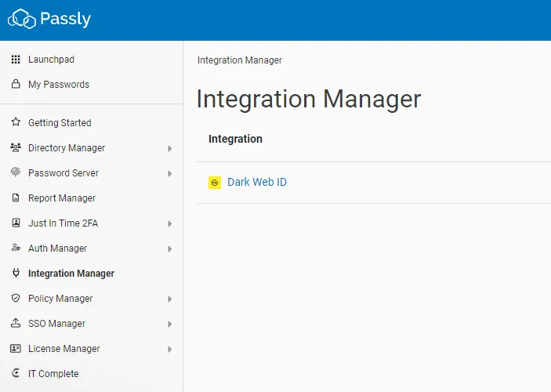Image resolution: width=551 pixels, height=392 pixels.
Task: Click the My Passwords lock icon
Action: [x=16, y=85]
